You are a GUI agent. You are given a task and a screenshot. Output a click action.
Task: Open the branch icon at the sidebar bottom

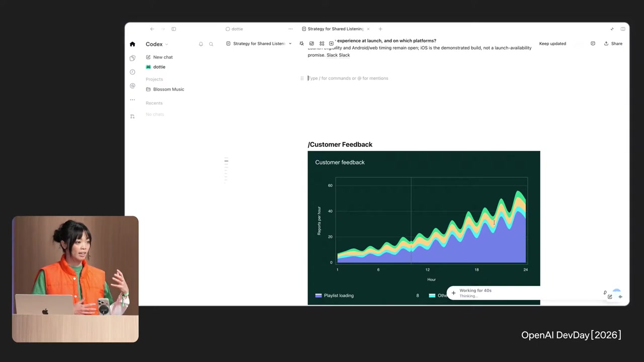click(x=132, y=117)
